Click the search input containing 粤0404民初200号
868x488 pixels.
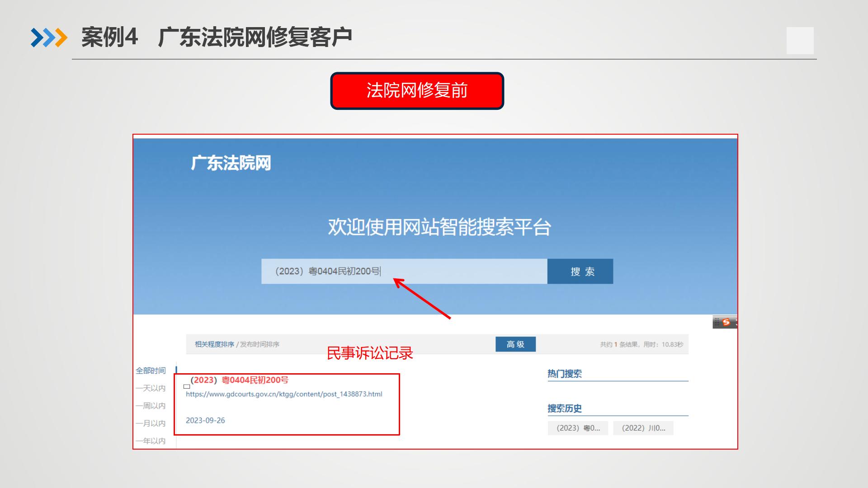(404, 271)
